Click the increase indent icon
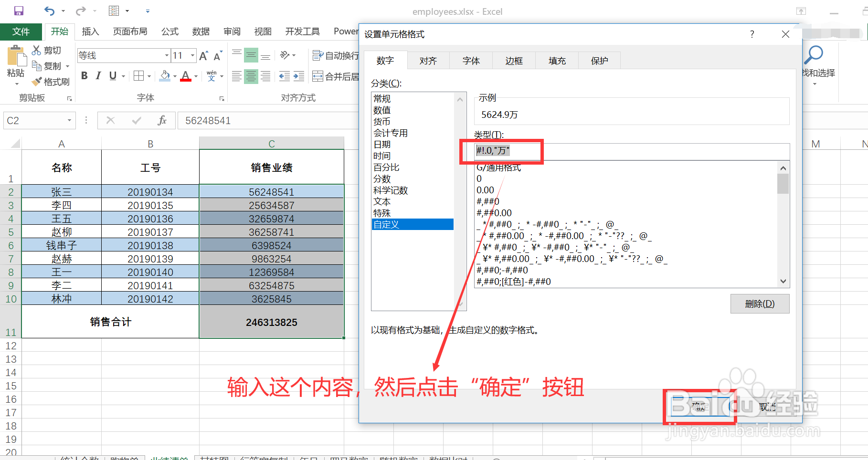Image resolution: width=868 pixels, height=460 pixels. (x=299, y=76)
